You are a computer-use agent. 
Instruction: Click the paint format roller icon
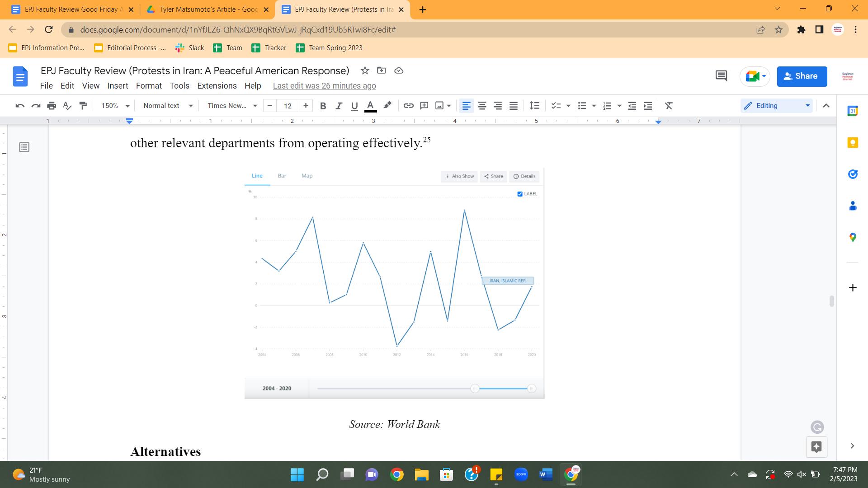point(83,106)
